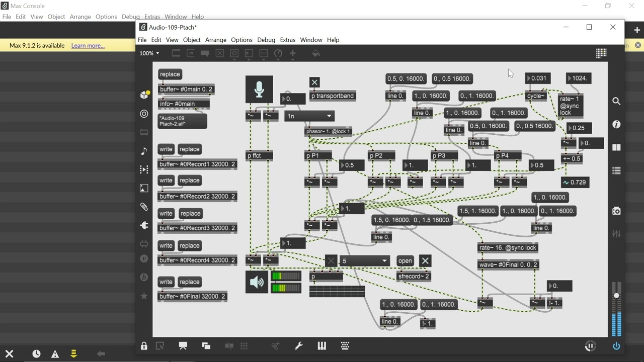Click the 0.25 number box
This screenshot has width=644, height=362.
[x=579, y=128]
